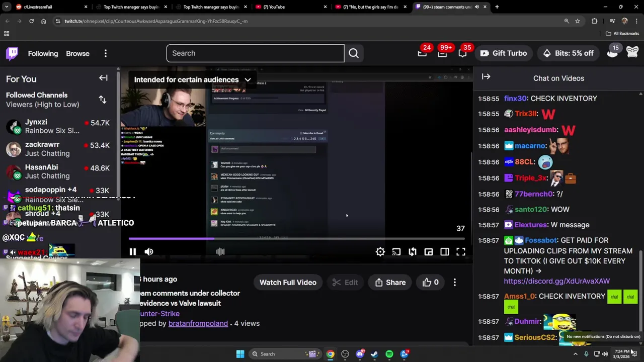Screen dimensions: 644x362
Task: Switch to r/LivestreamFail tab
Action: (52, 7)
